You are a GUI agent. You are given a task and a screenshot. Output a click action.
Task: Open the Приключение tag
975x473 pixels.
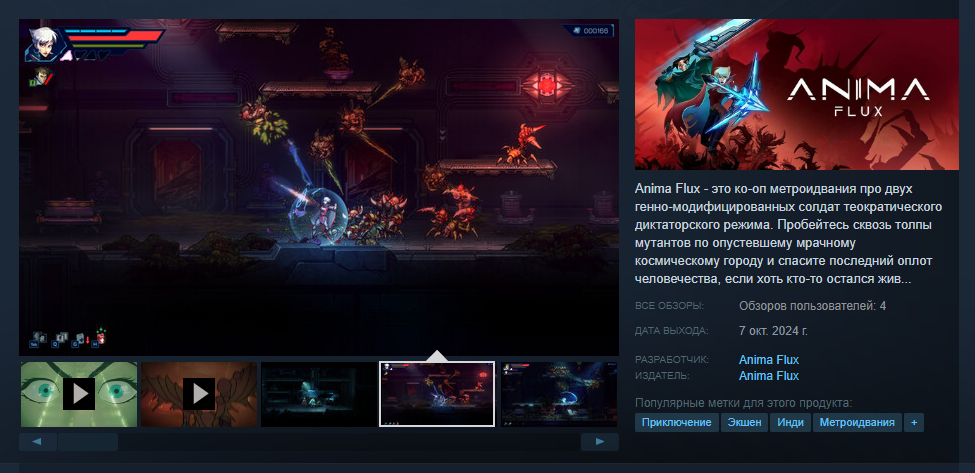coord(677,423)
